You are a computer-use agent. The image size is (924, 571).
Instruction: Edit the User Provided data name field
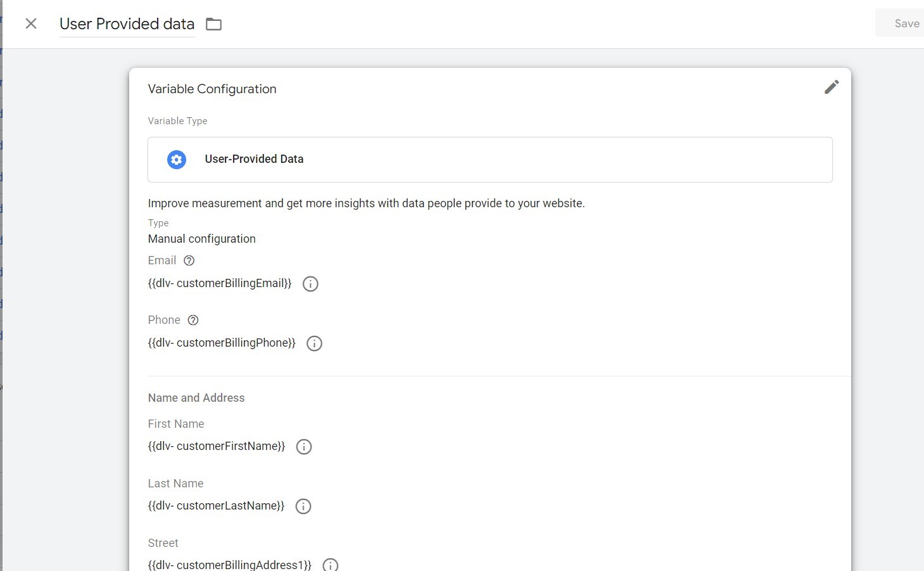pyautogui.click(x=126, y=24)
